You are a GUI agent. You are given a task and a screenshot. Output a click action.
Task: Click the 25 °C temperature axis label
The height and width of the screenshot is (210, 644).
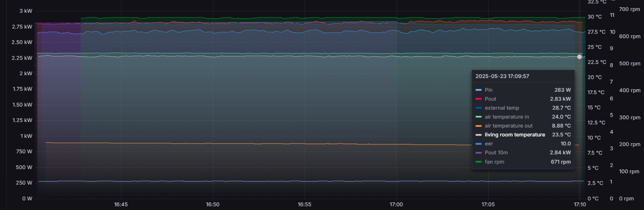594,47
